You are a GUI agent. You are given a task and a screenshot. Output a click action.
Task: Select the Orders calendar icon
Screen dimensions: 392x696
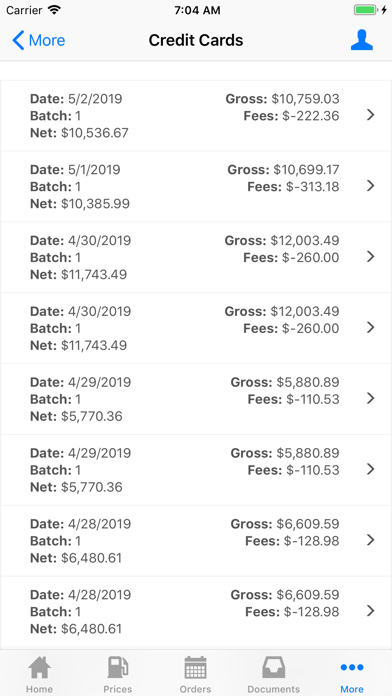[195, 668]
